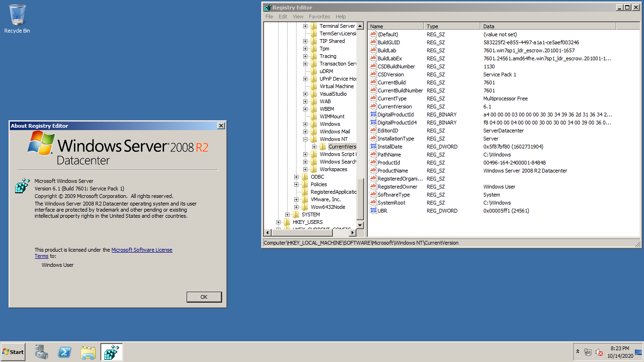Close the About Registry Editor dialog

pyautogui.click(x=221, y=126)
